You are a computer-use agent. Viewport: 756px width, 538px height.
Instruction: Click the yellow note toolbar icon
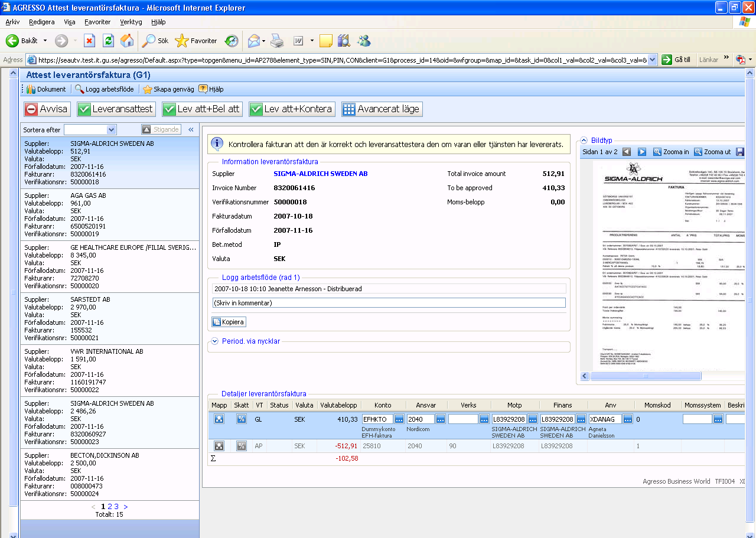pos(325,41)
